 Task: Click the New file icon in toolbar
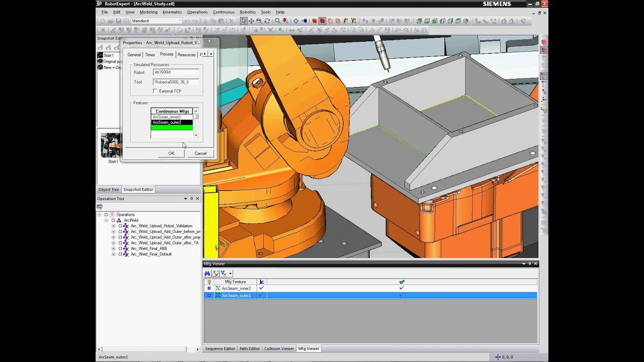tap(103, 21)
